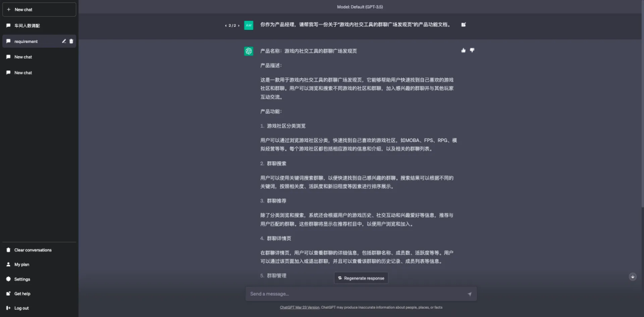Click Clear conversations in sidebar

33,250
